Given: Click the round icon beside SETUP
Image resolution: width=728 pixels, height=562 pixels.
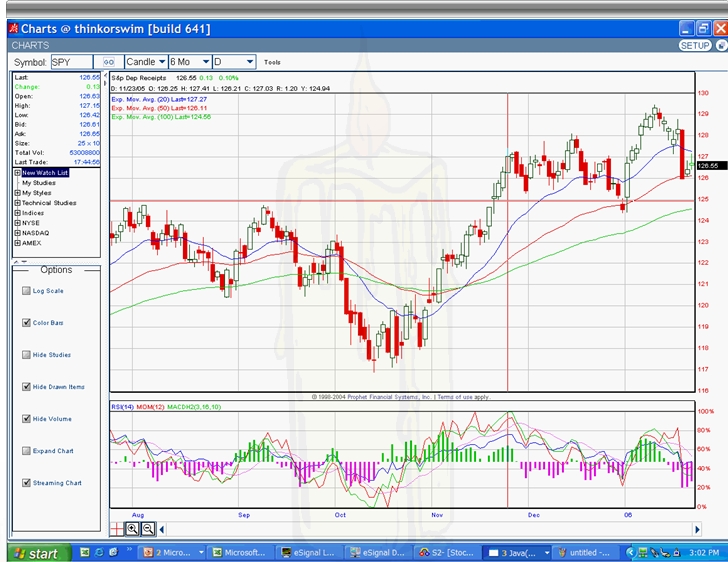Looking at the screenshot, I should (722, 45).
